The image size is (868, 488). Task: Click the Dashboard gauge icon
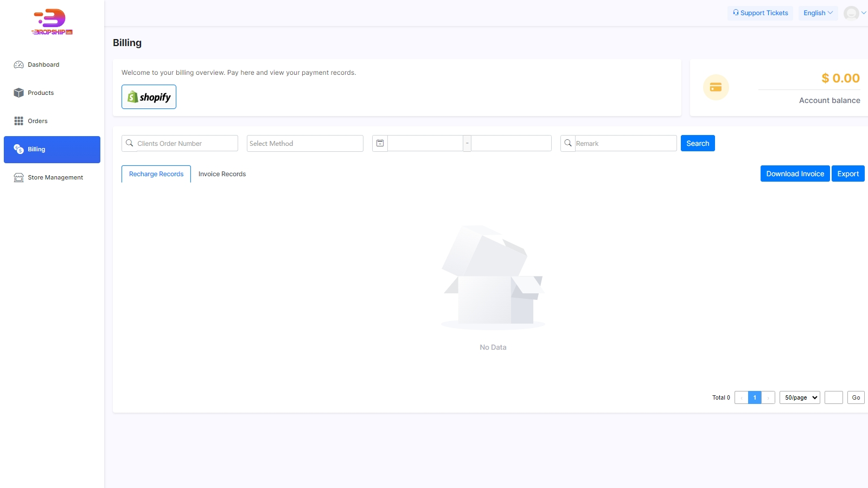18,65
